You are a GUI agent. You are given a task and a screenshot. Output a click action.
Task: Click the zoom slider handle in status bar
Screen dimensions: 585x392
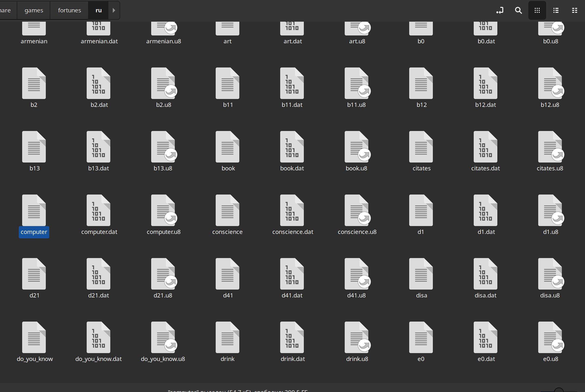(x=559, y=391)
